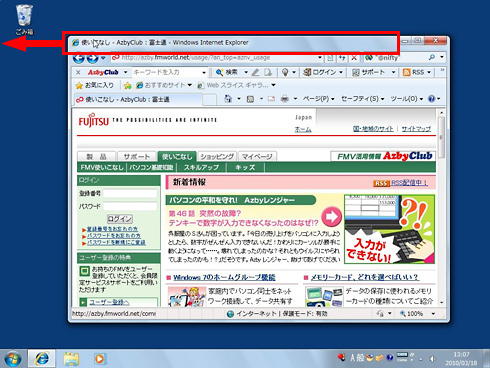Open the Windows 7のホームグループ機能 link
490x368 pixels.
point(224,277)
